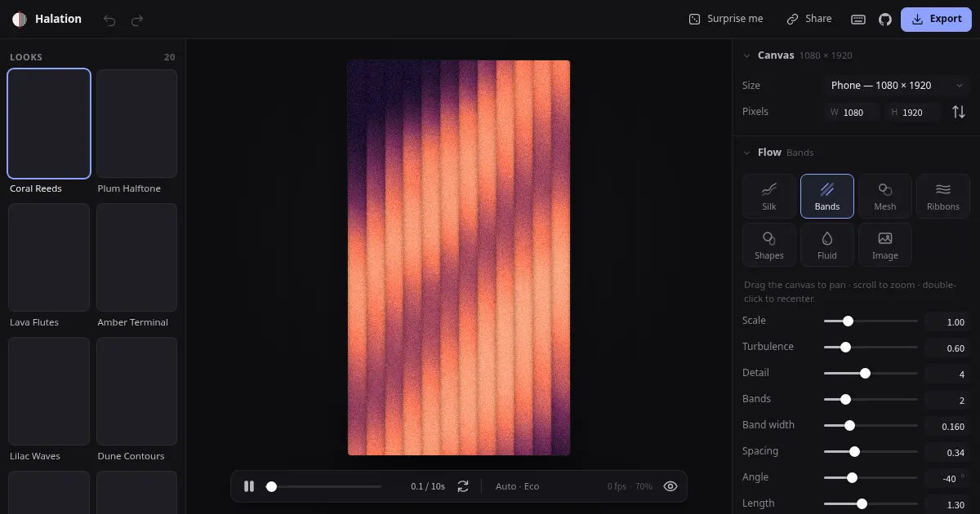Toggle the loop mode icon
Screen dimensions: 980x514
click(x=463, y=486)
